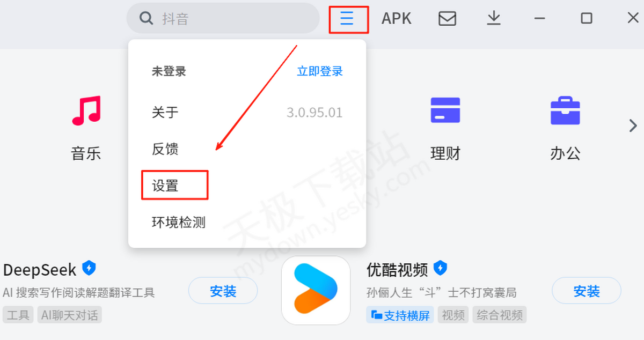Viewport: 644px width, 340px height.
Task: Open the 优酷视频 app title
Action: [x=397, y=269]
